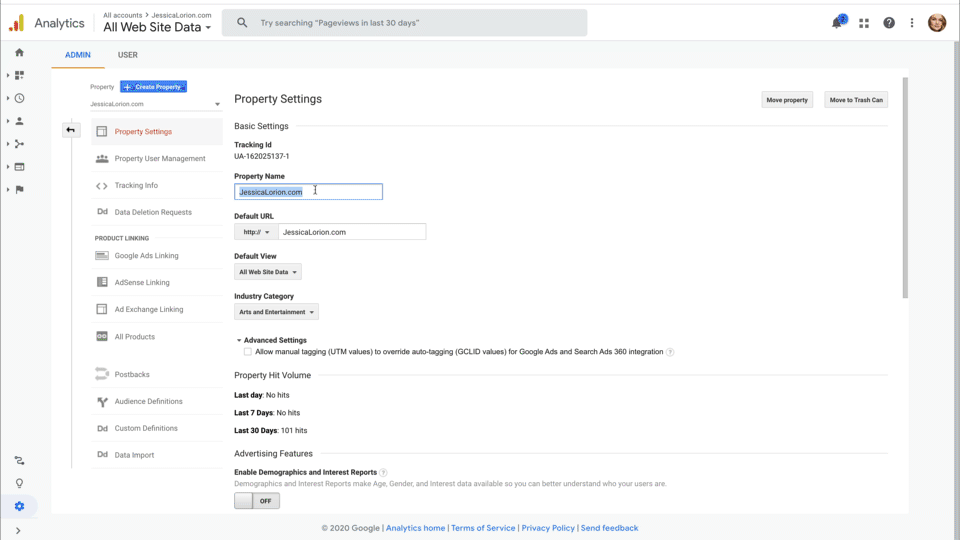960x540 pixels.
Task: Open Data Deletion Requests
Action: [157, 212]
